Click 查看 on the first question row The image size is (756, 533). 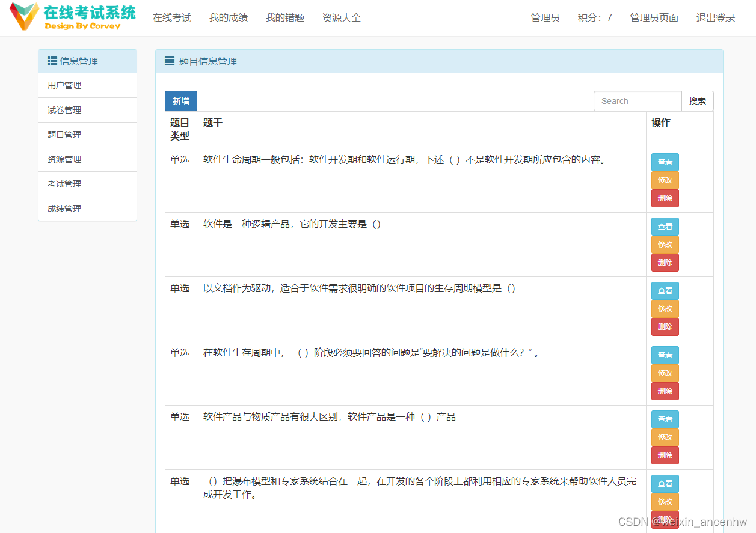[665, 162]
